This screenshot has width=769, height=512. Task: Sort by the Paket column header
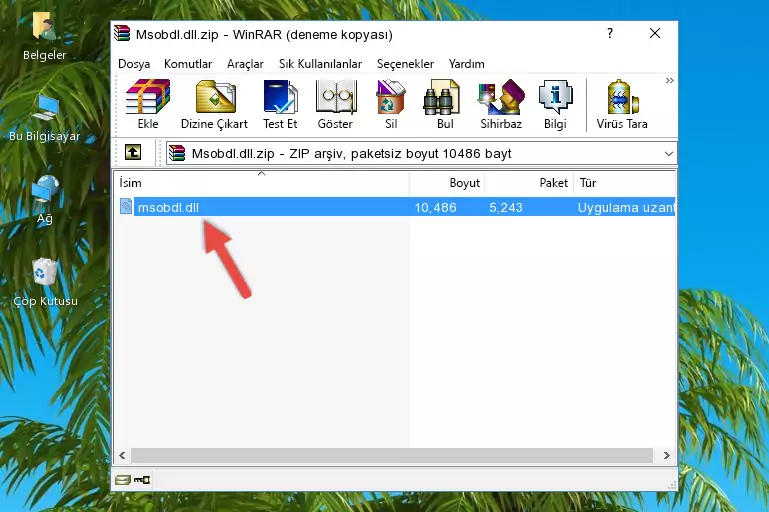click(x=529, y=183)
